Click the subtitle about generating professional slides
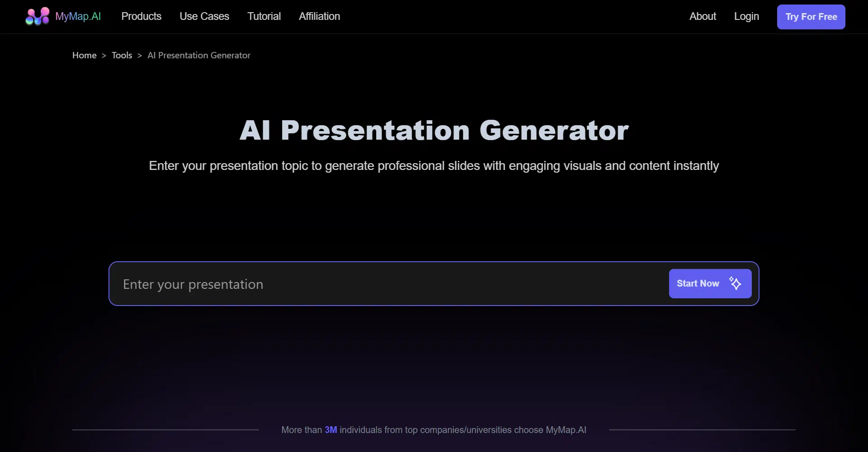 coord(434,166)
